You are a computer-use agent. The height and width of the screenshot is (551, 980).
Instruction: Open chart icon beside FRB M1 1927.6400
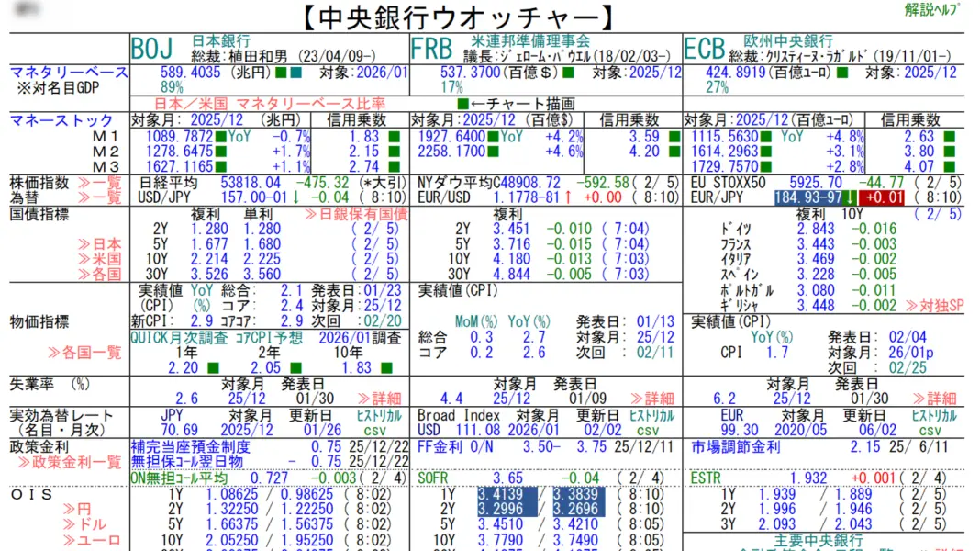(493, 136)
